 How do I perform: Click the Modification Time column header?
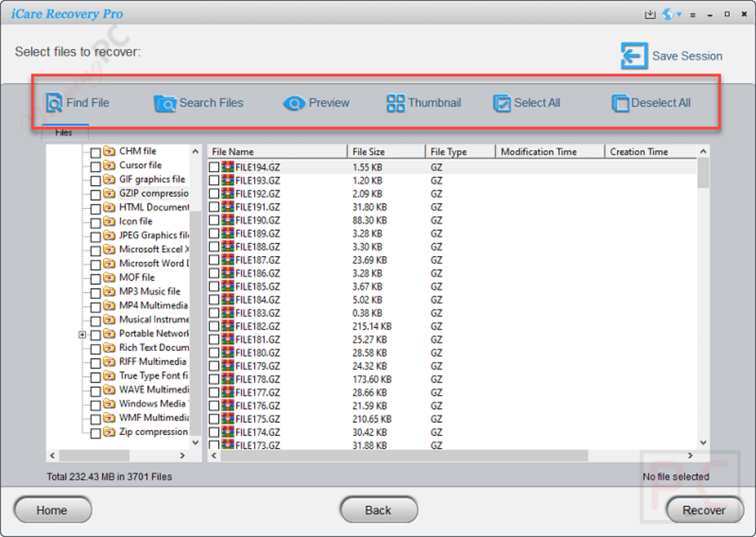point(538,151)
